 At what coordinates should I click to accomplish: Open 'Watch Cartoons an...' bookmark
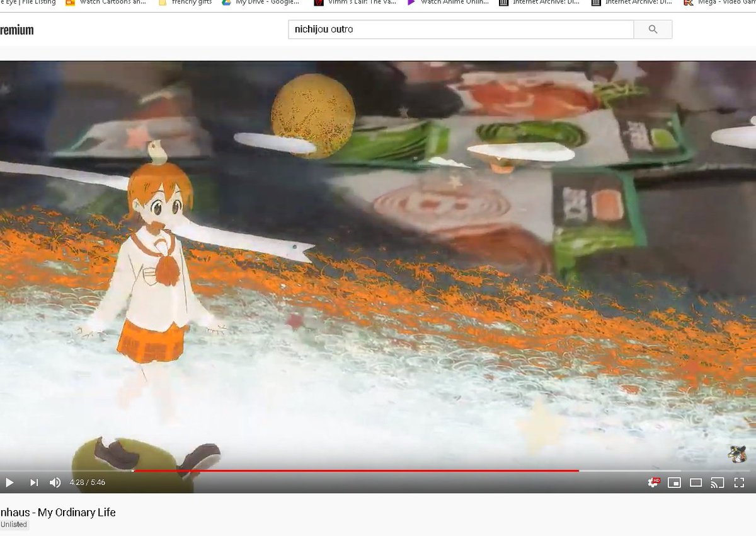(106, 2)
